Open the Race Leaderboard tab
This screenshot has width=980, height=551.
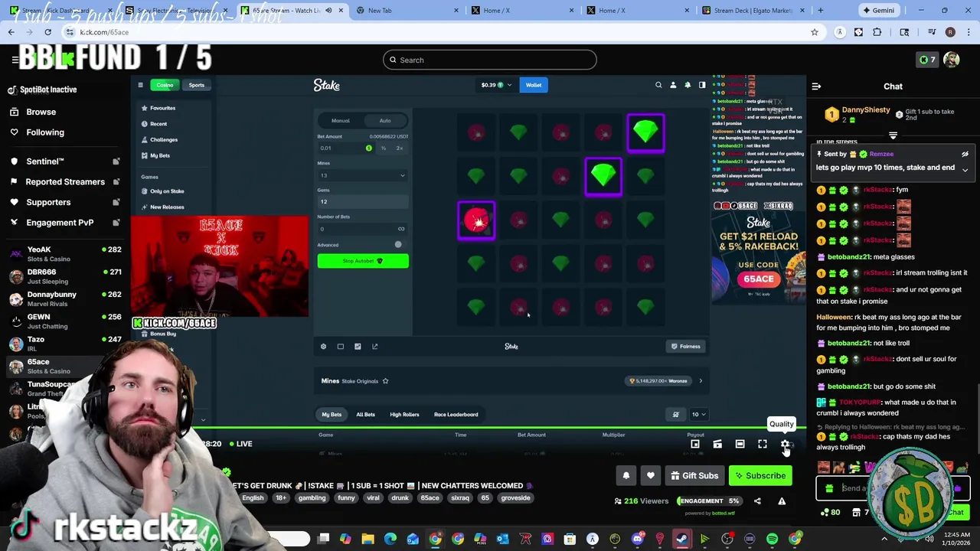[456, 415]
